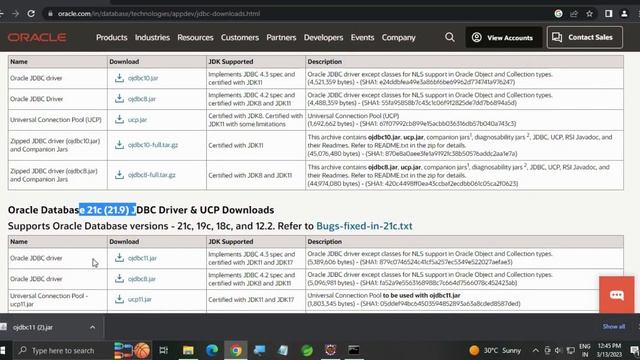The image size is (640, 360).
Task: Click download icon beside ucp11.jar
Action: click(119, 299)
